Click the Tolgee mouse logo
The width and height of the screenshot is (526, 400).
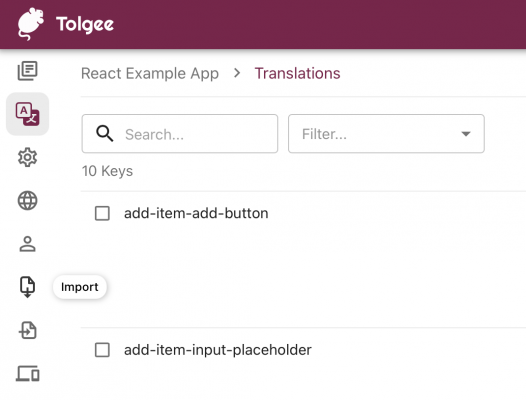31,24
